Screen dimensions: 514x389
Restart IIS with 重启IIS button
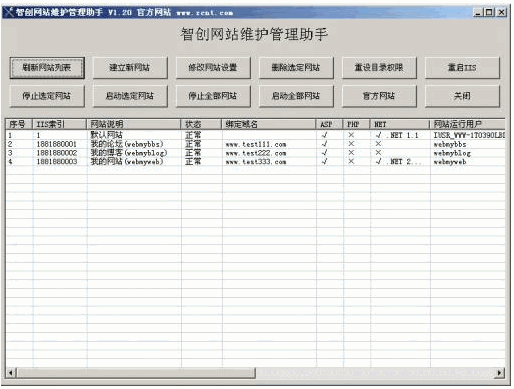coord(462,68)
